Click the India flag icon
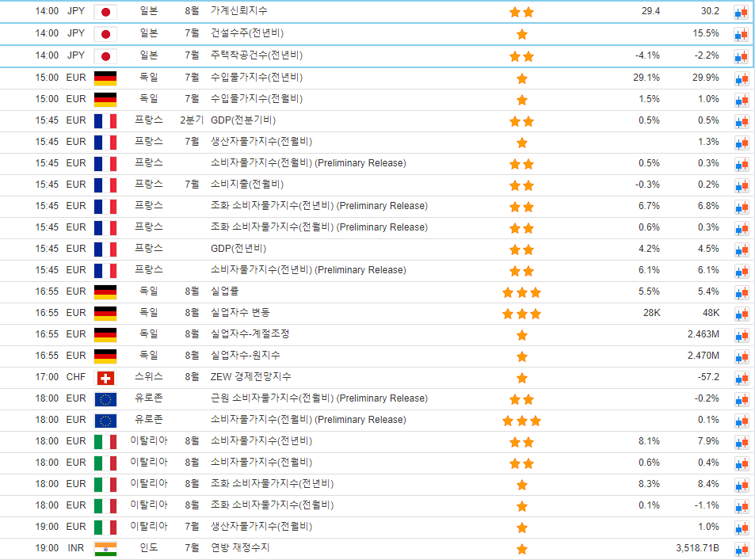The height and width of the screenshot is (560, 755). pos(105,549)
